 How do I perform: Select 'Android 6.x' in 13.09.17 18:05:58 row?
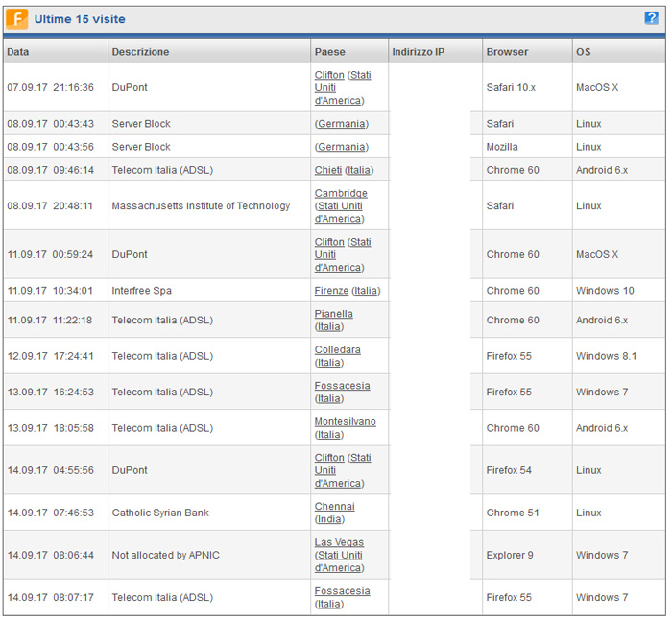(602, 428)
